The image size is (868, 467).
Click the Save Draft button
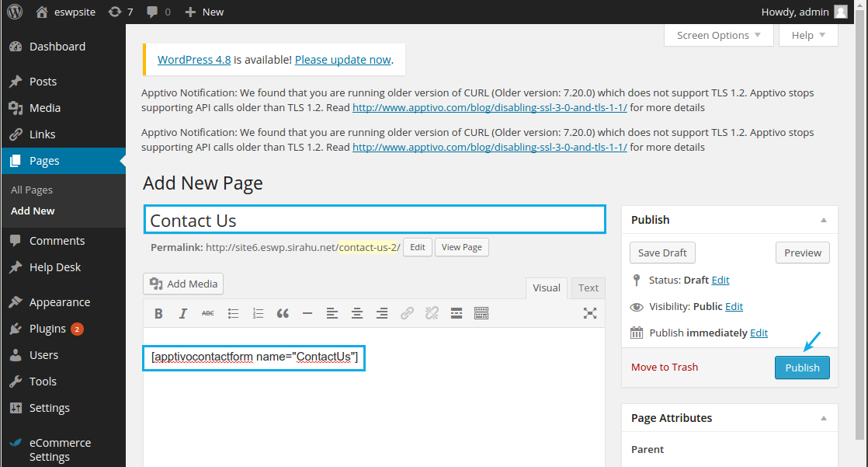click(x=661, y=253)
